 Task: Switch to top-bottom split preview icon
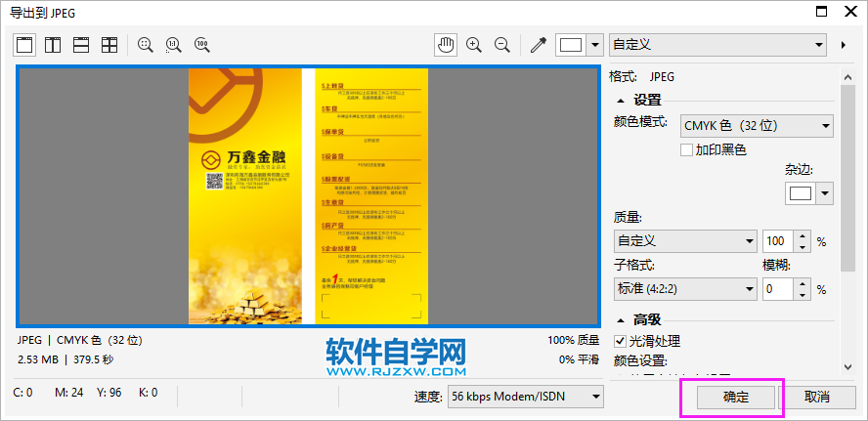click(81, 45)
